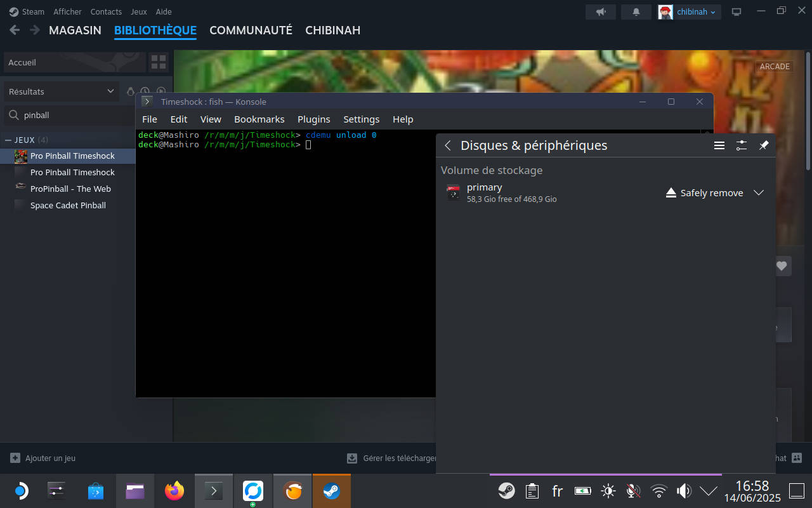Click the download icon beside Gérer les téléchargements
The image size is (812, 508).
(x=352, y=458)
